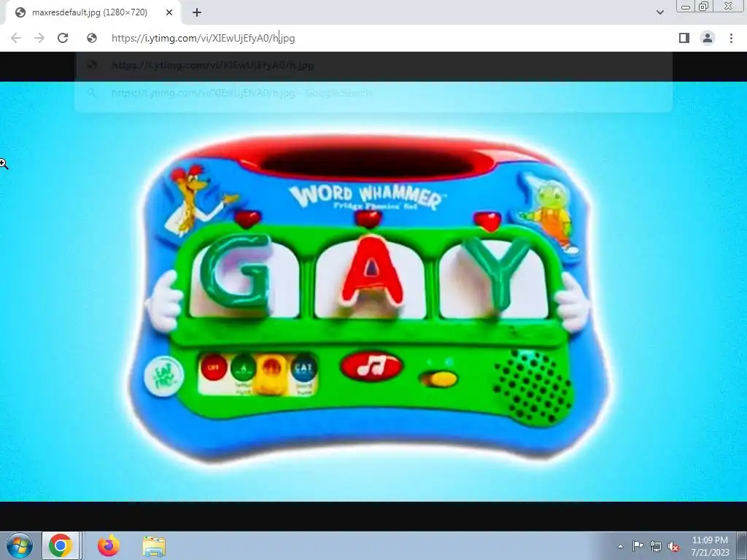Open a new browser tab
This screenshot has height=560, width=747.
coord(197,12)
